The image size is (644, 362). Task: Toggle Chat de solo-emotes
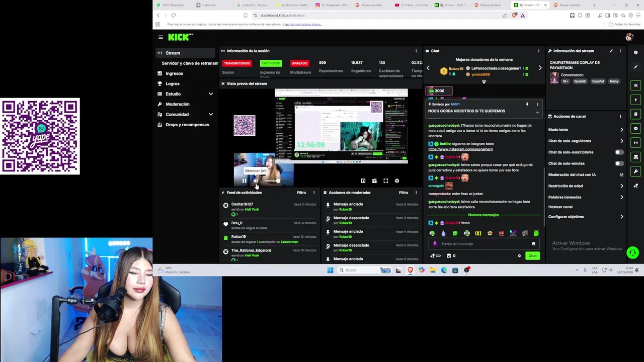[619, 163]
